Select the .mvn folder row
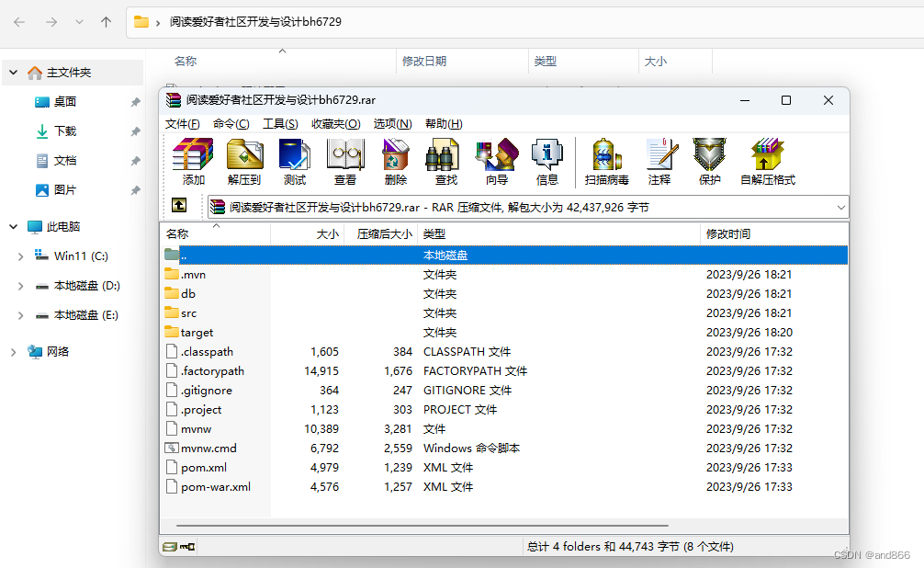 click(x=504, y=275)
